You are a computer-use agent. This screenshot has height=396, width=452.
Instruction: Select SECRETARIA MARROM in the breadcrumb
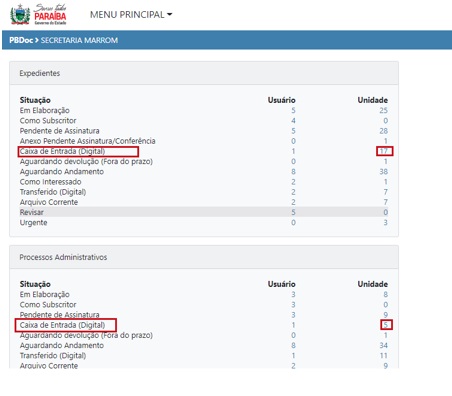click(x=79, y=40)
